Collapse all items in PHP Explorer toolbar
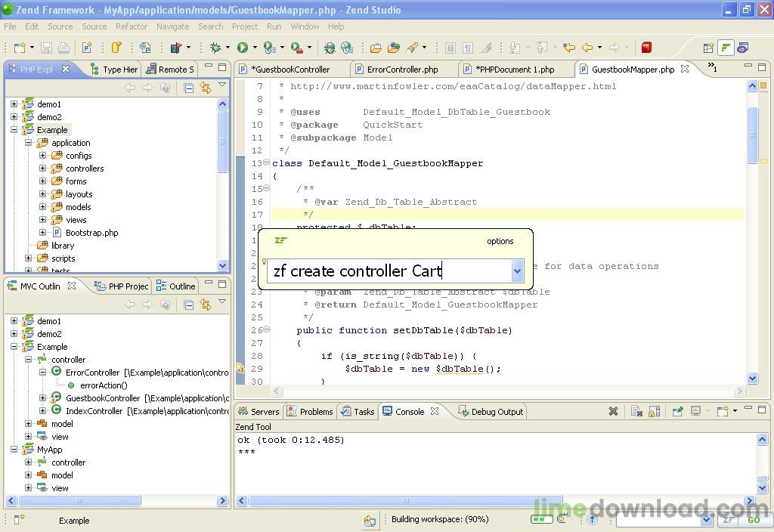The height and width of the screenshot is (532, 774). (x=189, y=88)
